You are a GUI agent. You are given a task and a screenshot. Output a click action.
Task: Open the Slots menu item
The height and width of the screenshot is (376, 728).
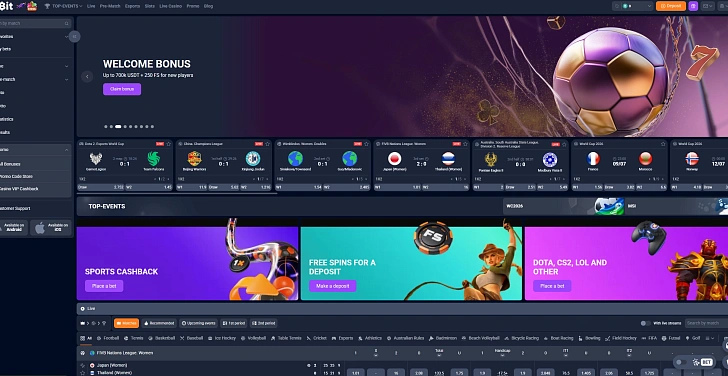point(150,6)
